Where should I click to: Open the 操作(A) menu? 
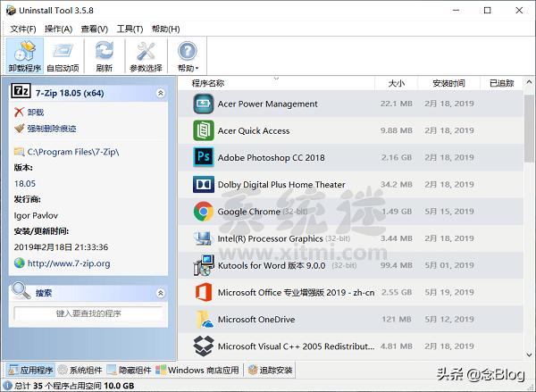coord(58,29)
